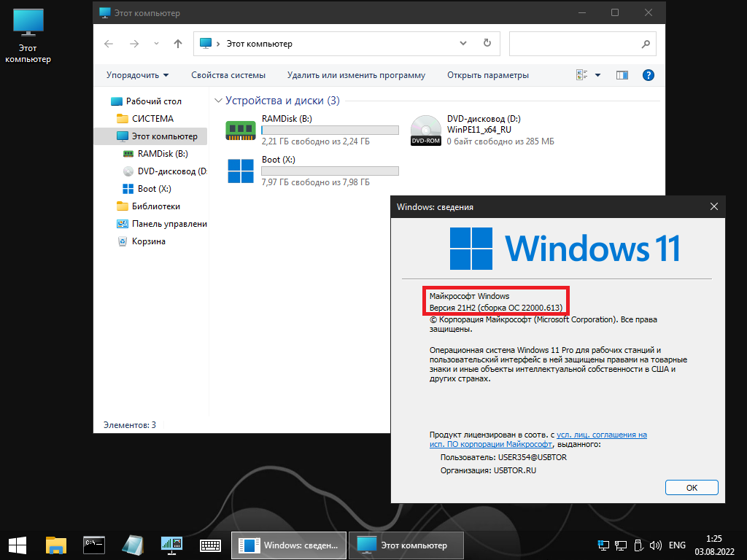Click 'Пользователь: USER354@USBTOR' text

tap(503, 457)
